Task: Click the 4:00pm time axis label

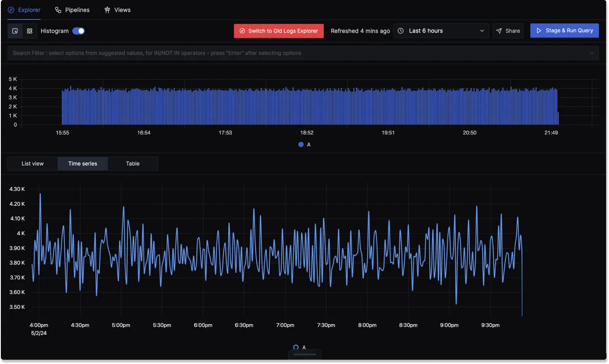Action: tap(39, 325)
